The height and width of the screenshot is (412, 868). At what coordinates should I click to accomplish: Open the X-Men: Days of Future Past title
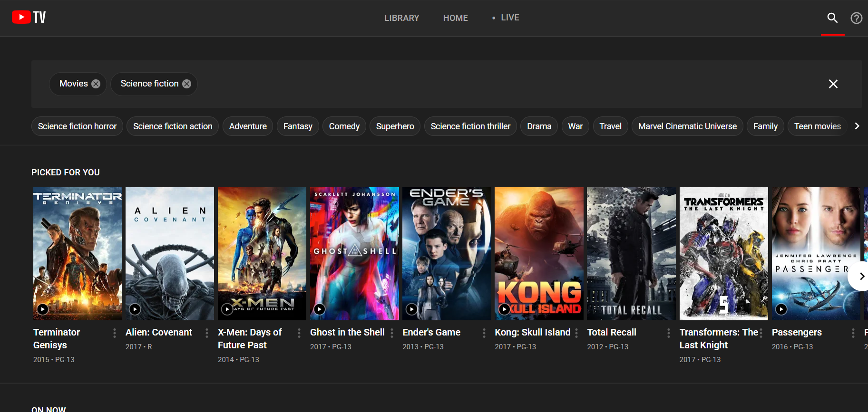pos(250,338)
